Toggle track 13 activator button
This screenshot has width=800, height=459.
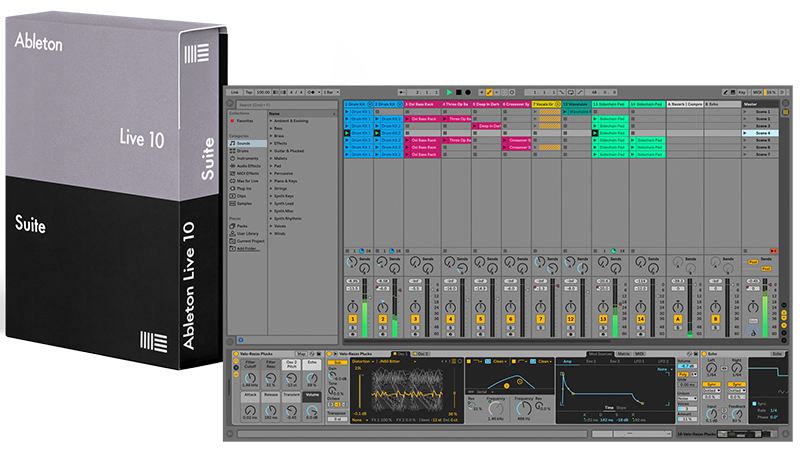pos(603,319)
